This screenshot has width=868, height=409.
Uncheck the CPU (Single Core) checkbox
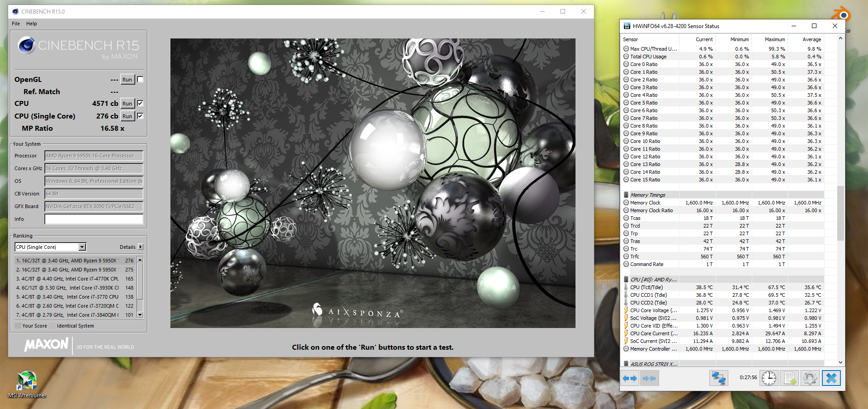(x=140, y=116)
